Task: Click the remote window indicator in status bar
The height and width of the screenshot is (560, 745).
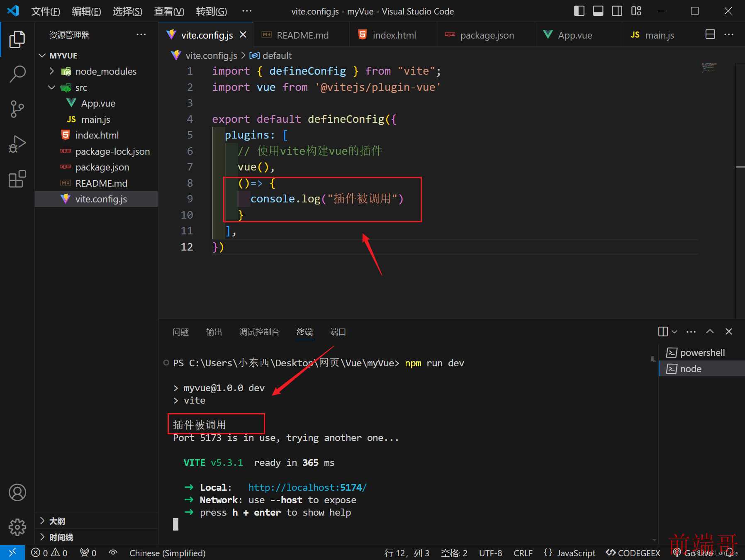Action: point(12,553)
